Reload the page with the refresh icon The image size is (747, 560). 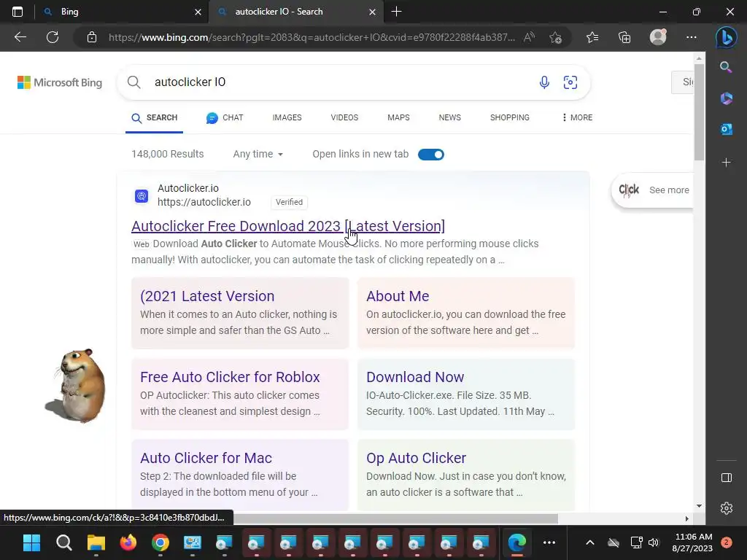point(53,37)
